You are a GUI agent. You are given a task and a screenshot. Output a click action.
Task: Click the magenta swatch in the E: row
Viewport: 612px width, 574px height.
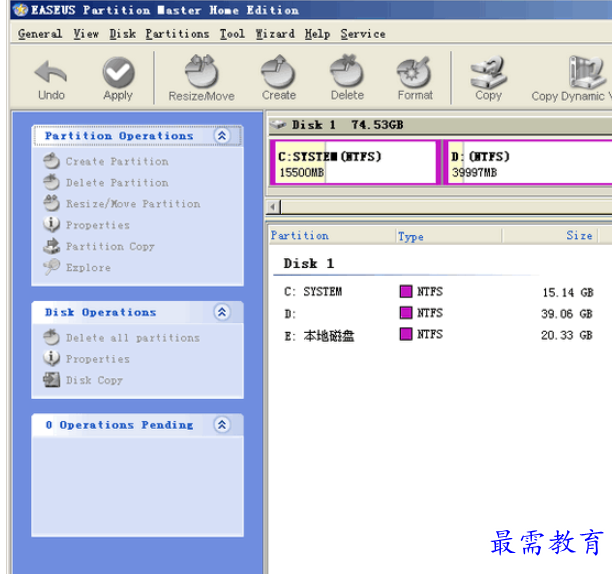[x=406, y=334]
